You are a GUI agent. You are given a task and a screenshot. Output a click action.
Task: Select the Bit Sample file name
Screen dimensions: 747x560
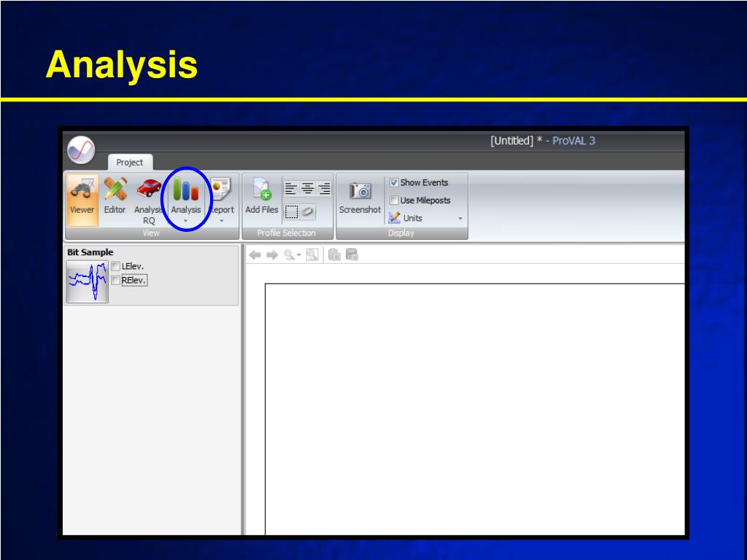click(x=90, y=252)
